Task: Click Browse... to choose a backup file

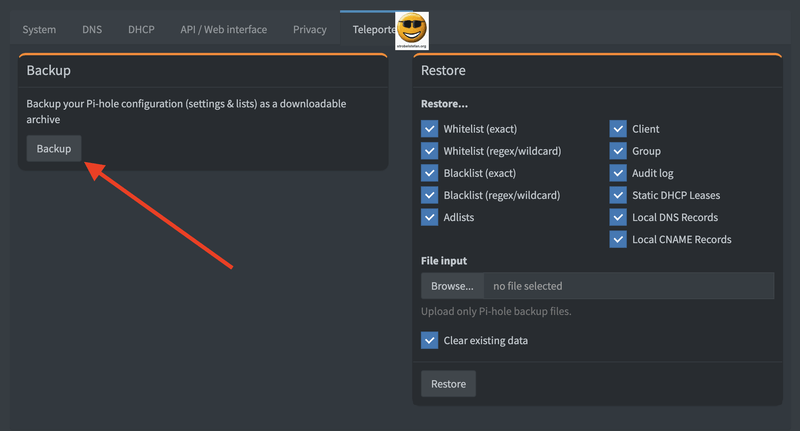Action: click(x=452, y=286)
